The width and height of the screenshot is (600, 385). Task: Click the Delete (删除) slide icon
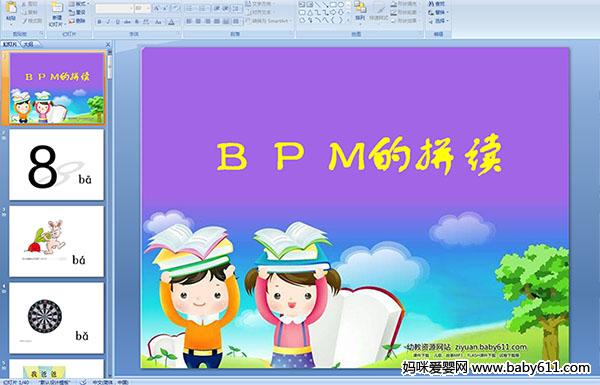[x=72, y=21]
